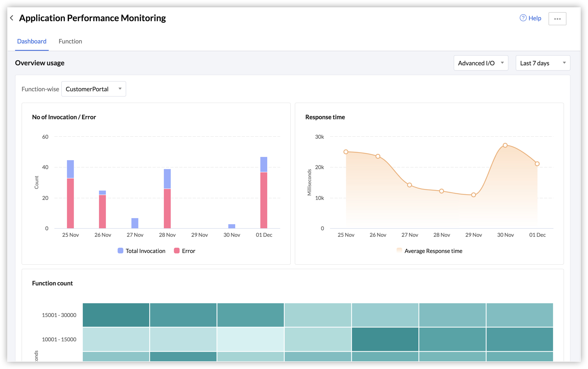Open the CustomerPortal function dropdown
The height and width of the screenshot is (369, 588).
(x=94, y=89)
